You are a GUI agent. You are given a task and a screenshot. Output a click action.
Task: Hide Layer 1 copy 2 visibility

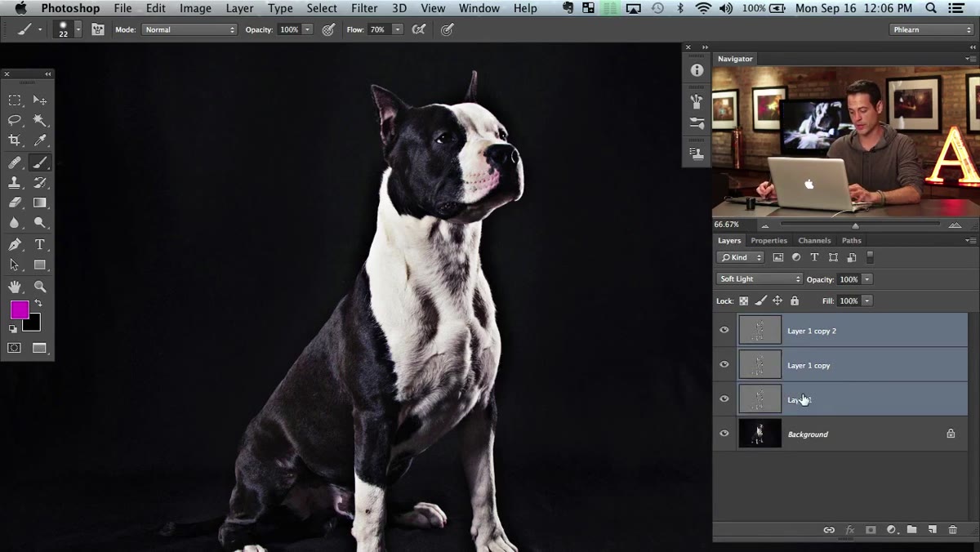click(x=724, y=331)
